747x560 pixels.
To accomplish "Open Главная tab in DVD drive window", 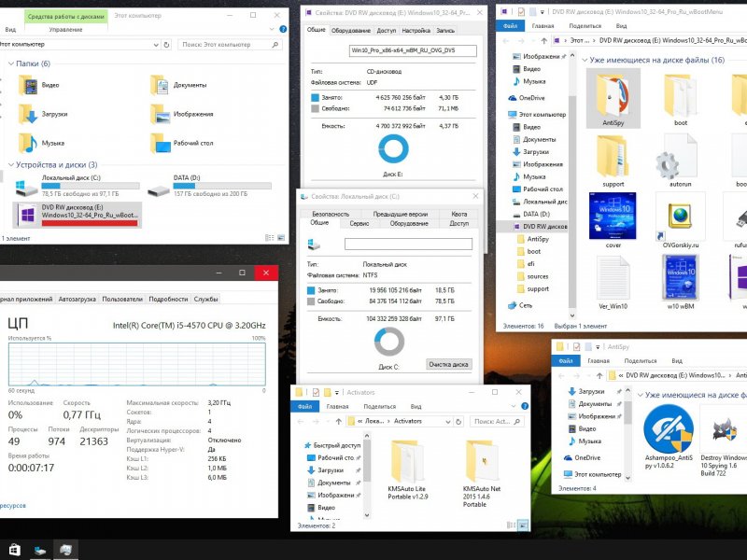I will point(543,26).
